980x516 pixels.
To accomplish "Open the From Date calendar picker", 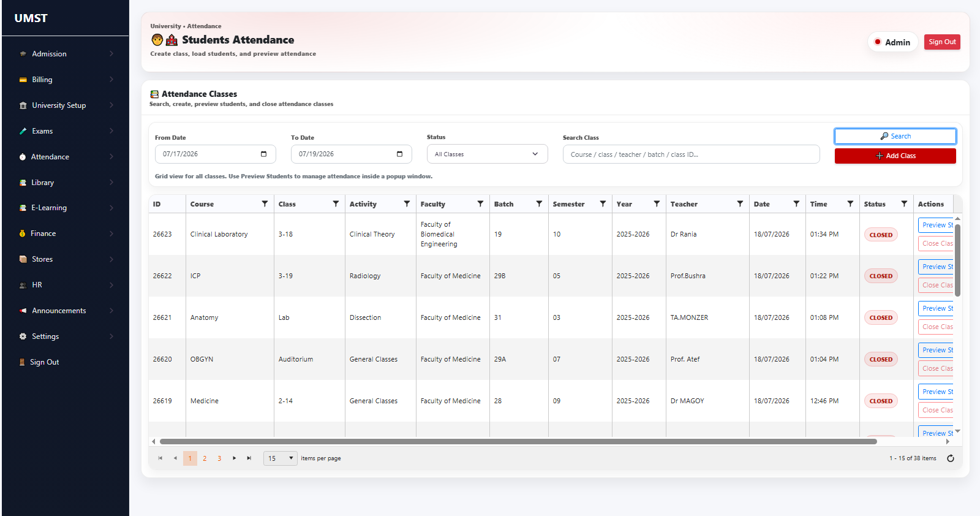I will pyautogui.click(x=263, y=154).
